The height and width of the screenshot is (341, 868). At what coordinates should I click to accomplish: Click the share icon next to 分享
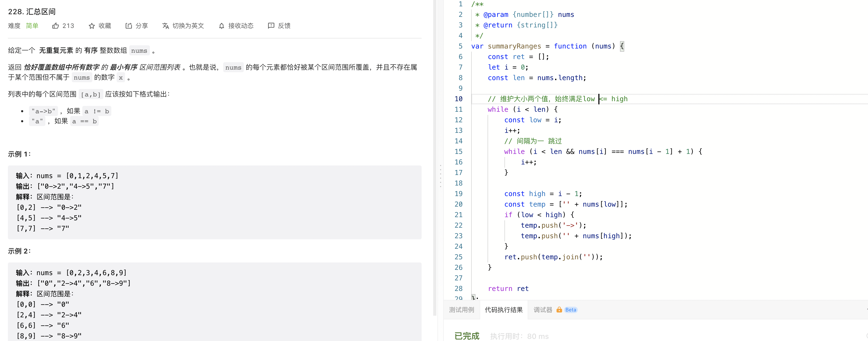[x=129, y=26]
